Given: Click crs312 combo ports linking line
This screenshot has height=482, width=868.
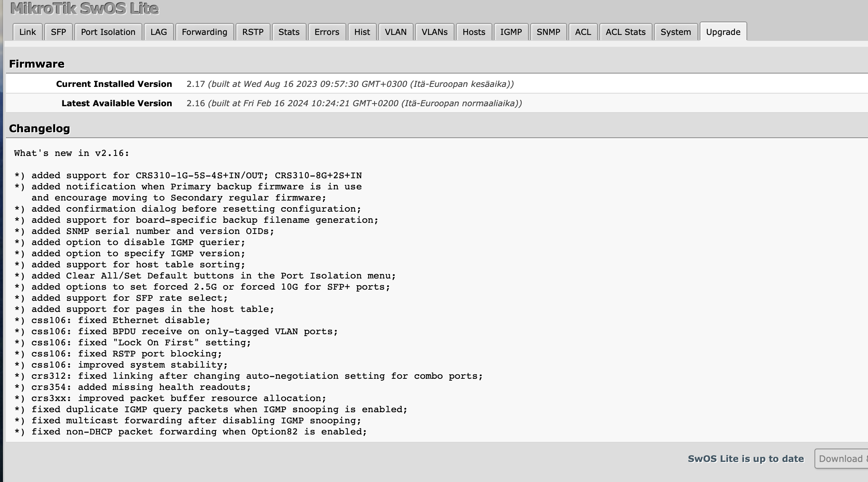Looking at the screenshot, I should point(249,376).
